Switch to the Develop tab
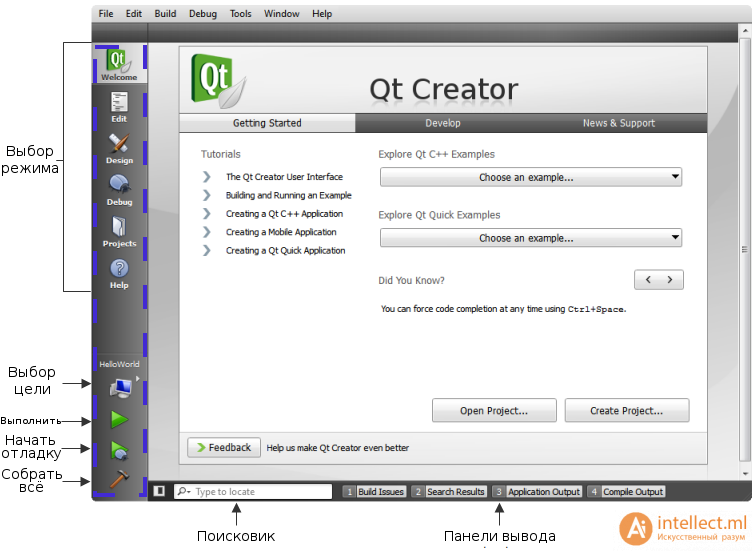The image size is (754, 551). tap(443, 123)
